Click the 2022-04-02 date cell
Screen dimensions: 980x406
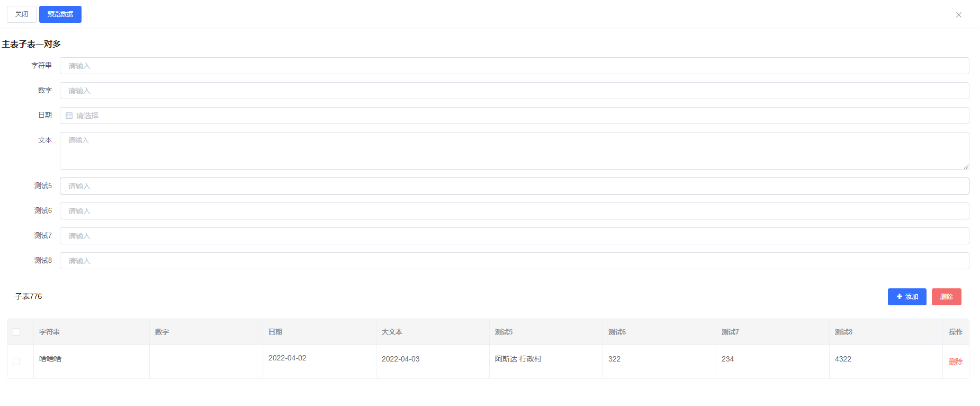(x=287, y=358)
